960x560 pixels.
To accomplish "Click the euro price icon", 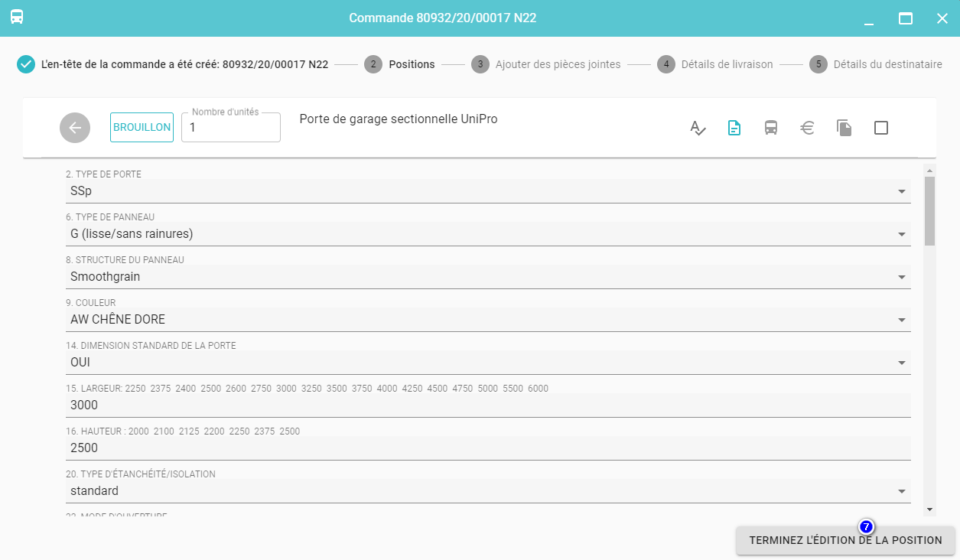I will tap(807, 128).
